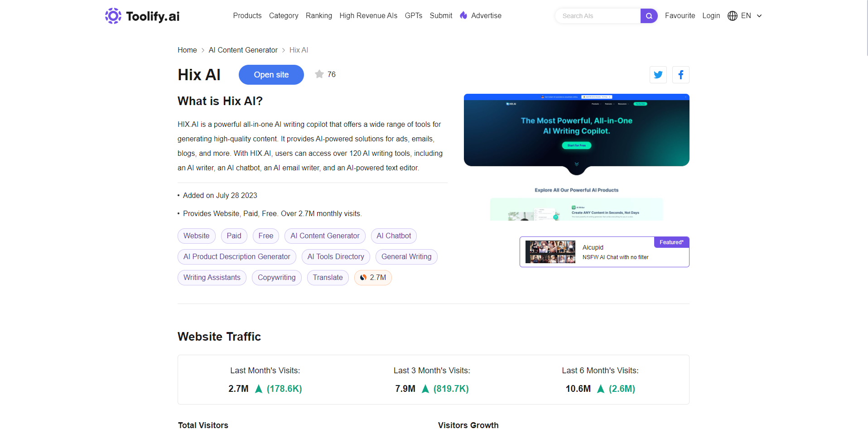
Task: Click the Open site button
Action: tap(271, 75)
